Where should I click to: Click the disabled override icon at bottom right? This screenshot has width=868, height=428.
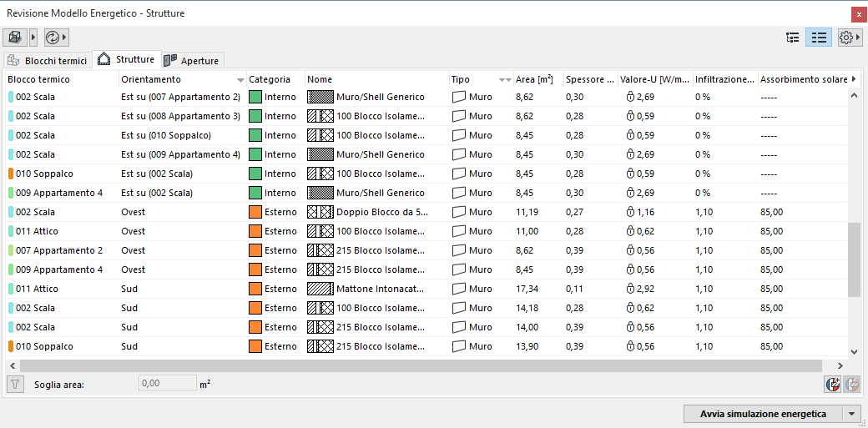pos(851,384)
